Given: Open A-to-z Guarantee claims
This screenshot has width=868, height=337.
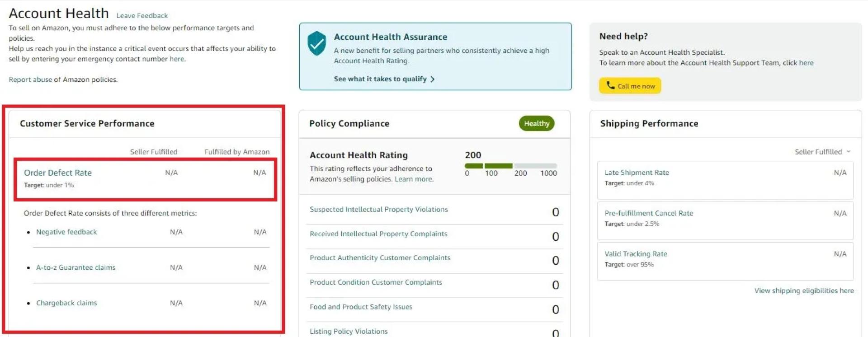Looking at the screenshot, I should 75,267.
